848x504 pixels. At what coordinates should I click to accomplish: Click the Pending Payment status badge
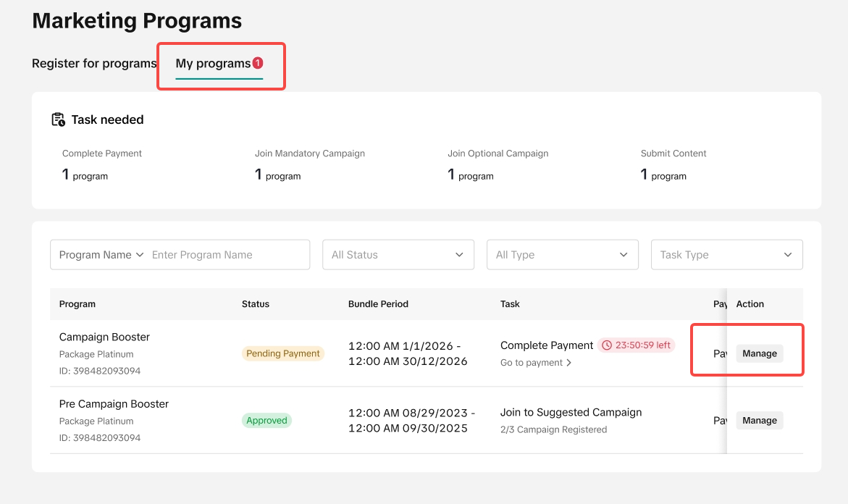(282, 353)
